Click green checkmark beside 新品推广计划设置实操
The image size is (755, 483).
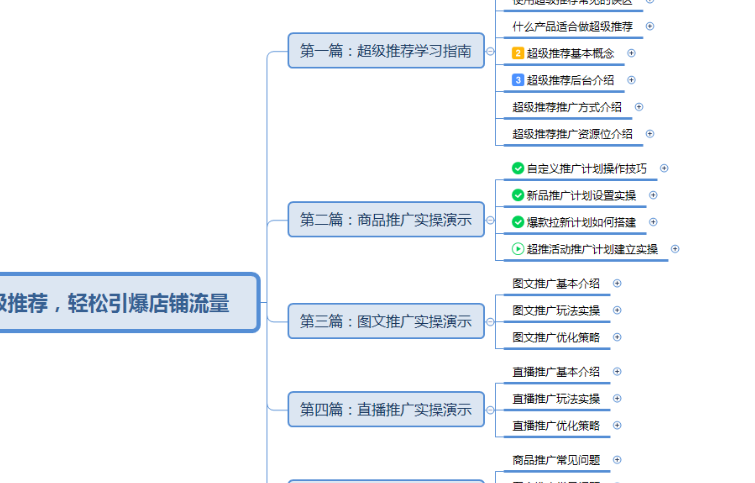pos(518,195)
